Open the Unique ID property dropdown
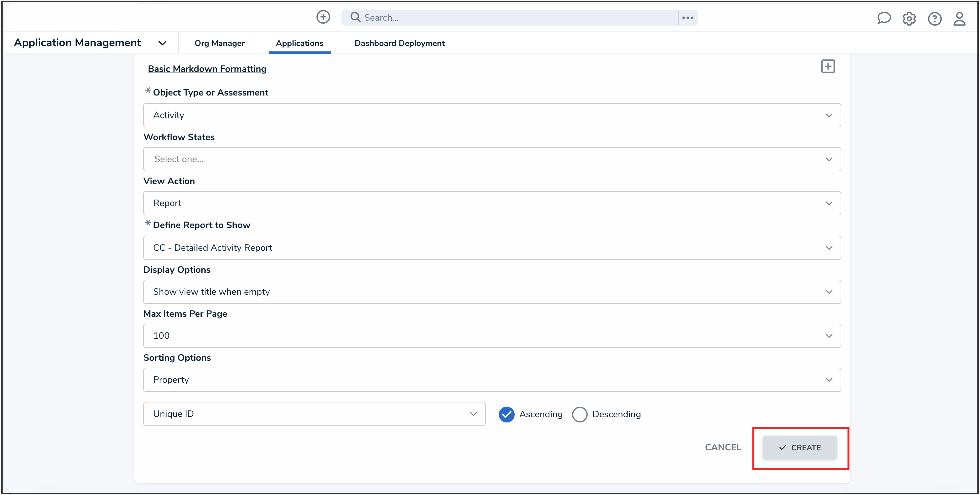980x495 pixels. pyautogui.click(x=314, y=414)
